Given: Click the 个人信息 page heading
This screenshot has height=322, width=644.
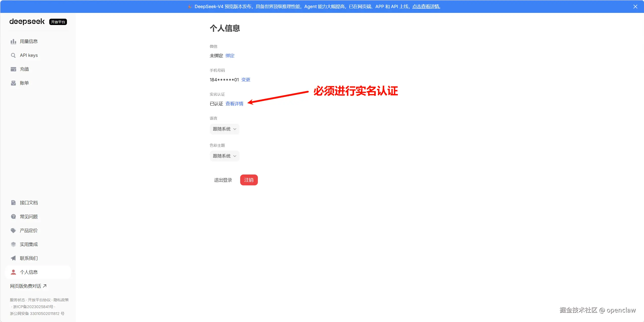Looking at the screenshot, I should click(225, 28).
